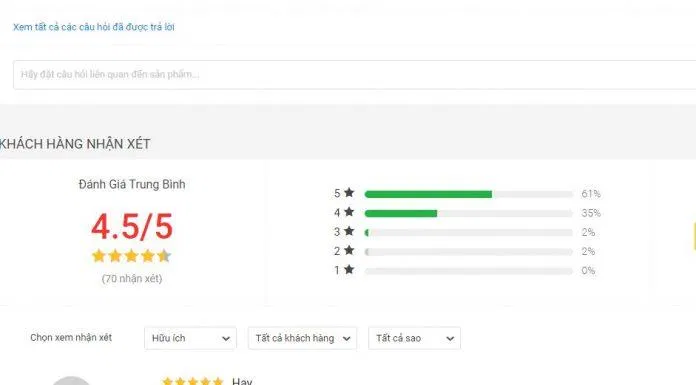This screenshot has height=385, width=696.
Task: Click the '(70 nhận xét)' review count
Action: pos(132,278)
